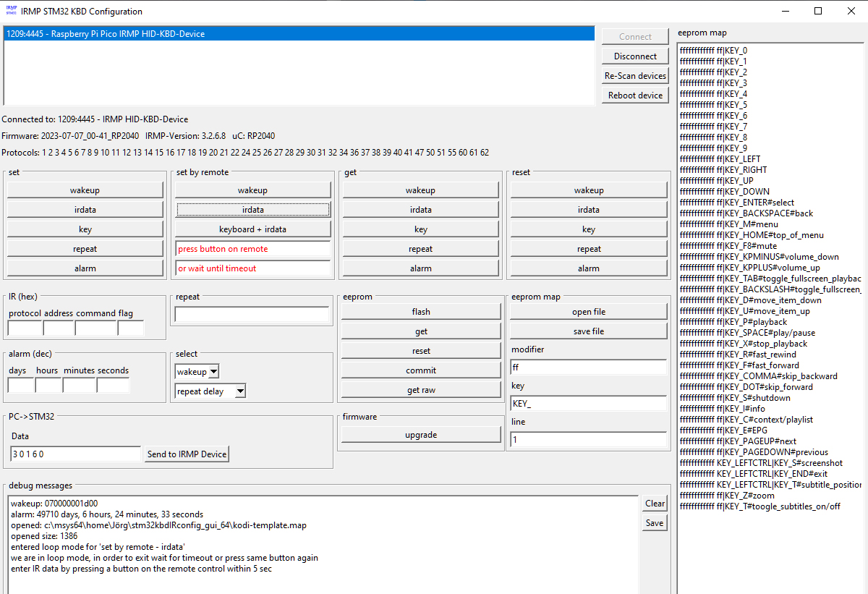Focus the IR protocol hex field
This screenshot has height=594, width=868.
tap(25, 328)
